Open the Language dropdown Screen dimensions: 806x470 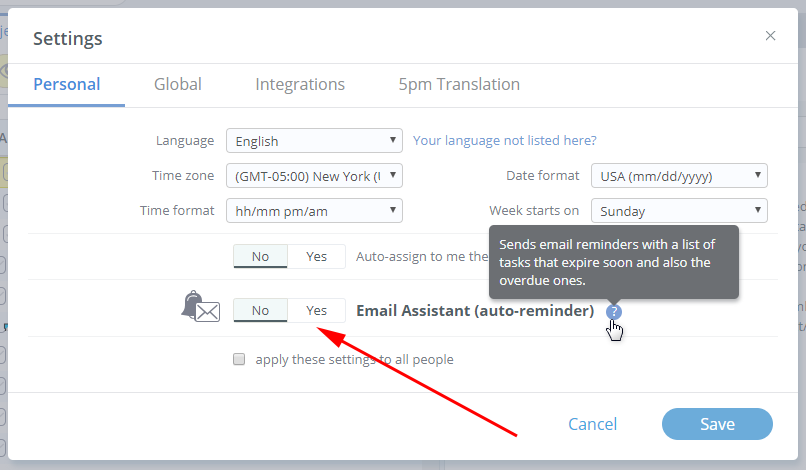point(314,141)
